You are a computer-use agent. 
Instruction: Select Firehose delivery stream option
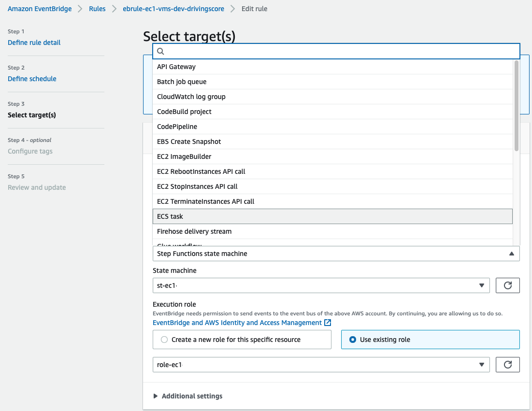pos(332,231)
